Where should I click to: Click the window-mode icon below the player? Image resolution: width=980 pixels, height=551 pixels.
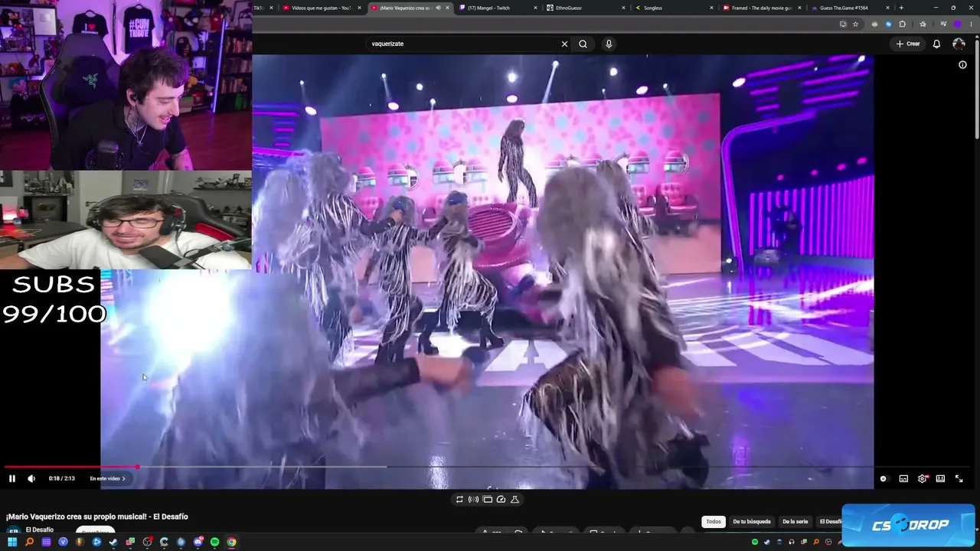pyautogui.click(x=487, y=499)
